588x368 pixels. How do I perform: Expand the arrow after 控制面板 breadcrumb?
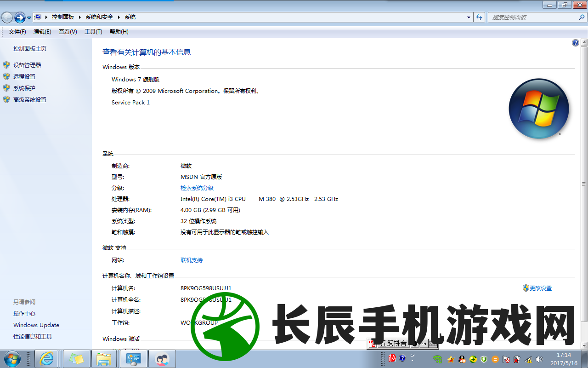80,17
